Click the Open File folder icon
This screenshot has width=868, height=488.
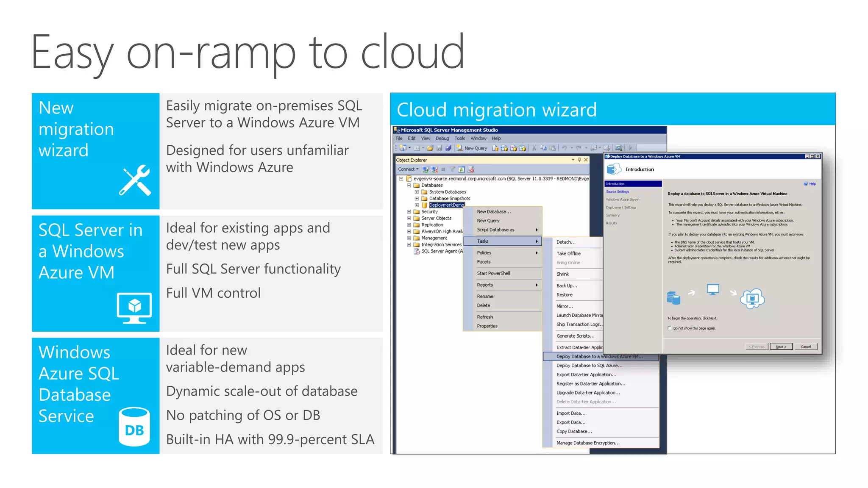point(430,148)
